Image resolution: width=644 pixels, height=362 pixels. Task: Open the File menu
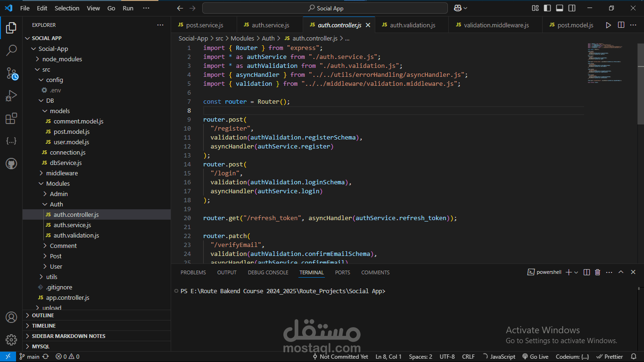(x=25, y=8)
